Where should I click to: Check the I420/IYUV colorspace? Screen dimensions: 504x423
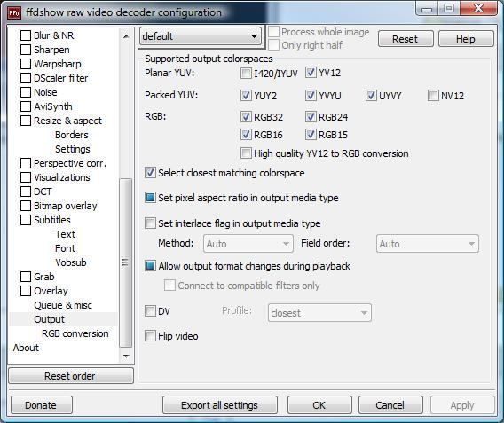click(246, 74)
